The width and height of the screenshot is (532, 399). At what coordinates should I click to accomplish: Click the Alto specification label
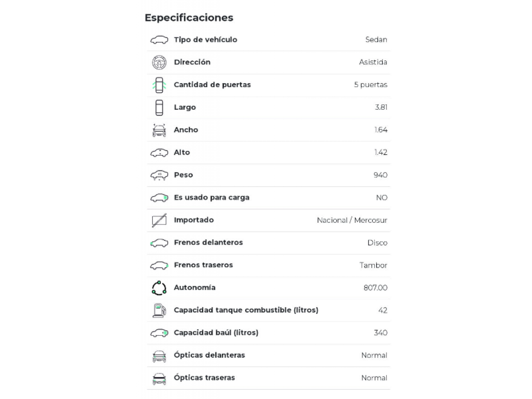click(182, 153)
